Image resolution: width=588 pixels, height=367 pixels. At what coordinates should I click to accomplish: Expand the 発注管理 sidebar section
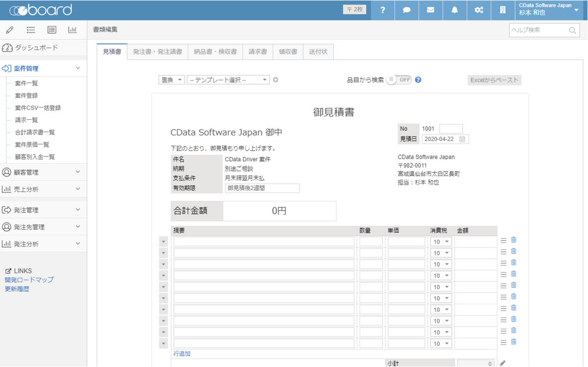click(44, 210)
